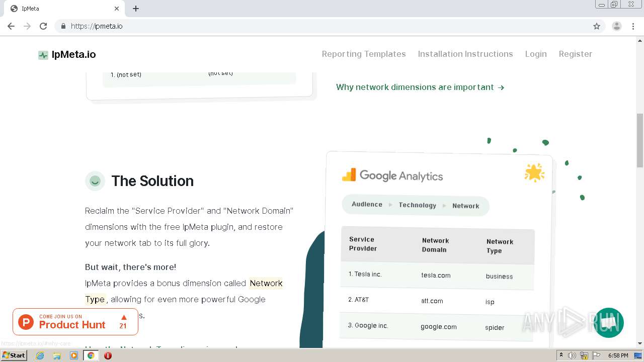Screen dimensions: 644x362
Task: Click the Chrome taskbar icon
Action: tap(91, 355)
